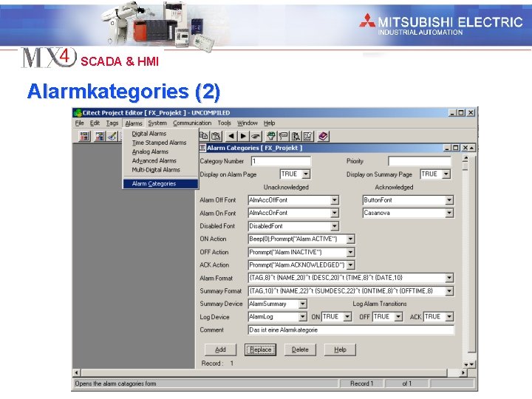
Task: Go to next record with right arrow icon
Action: click(x=243, y=136)
